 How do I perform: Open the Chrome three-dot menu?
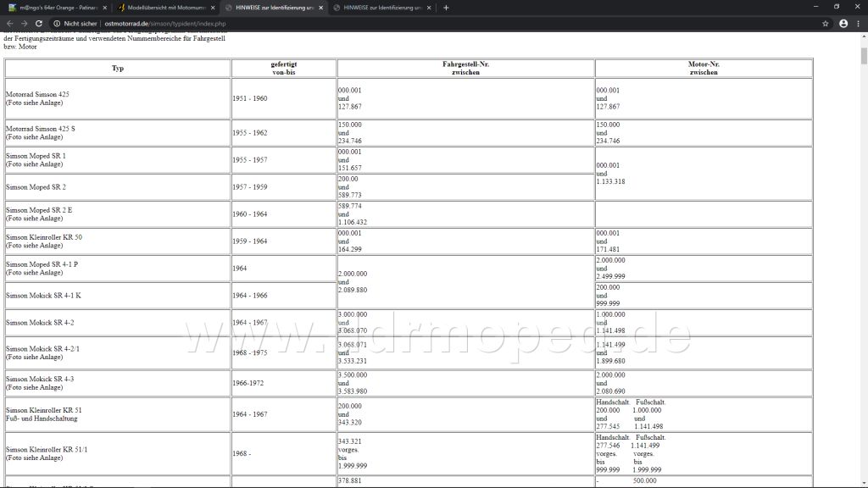coord(858,24)
